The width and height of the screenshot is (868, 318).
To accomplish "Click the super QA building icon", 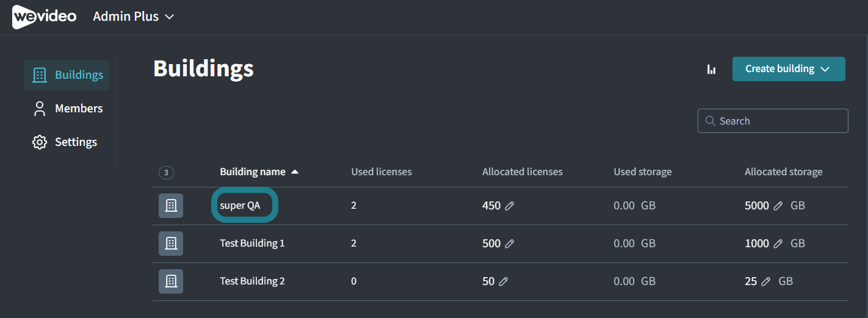I will point(171,206).
